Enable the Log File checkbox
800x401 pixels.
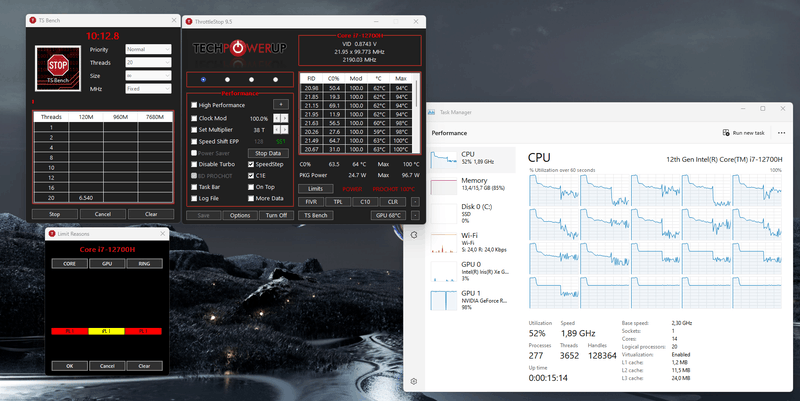pos(194,198)
